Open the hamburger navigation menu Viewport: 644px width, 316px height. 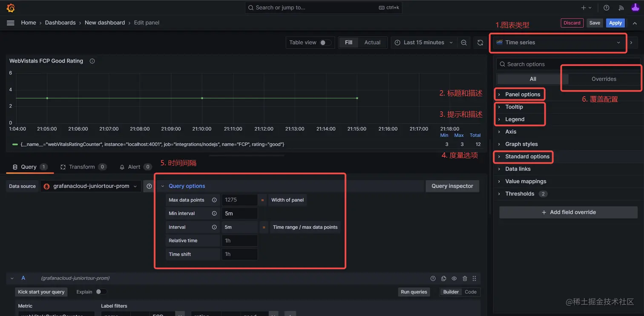[x=11, y=23]
